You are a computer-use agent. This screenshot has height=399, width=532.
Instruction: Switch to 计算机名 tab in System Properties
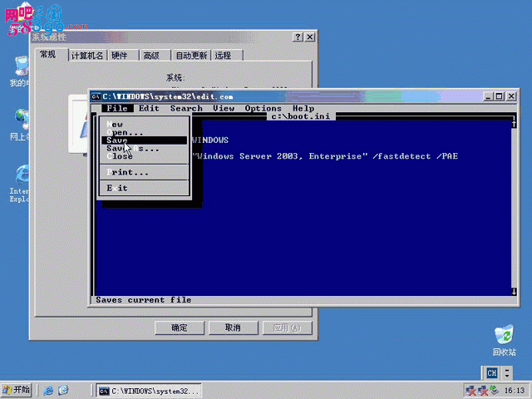click(x=87, y=56)
